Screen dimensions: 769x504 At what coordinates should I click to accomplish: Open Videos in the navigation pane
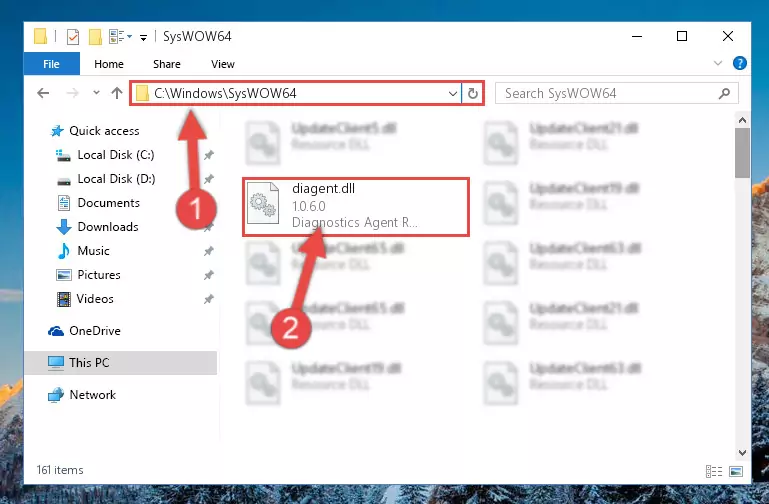[95, 299]
